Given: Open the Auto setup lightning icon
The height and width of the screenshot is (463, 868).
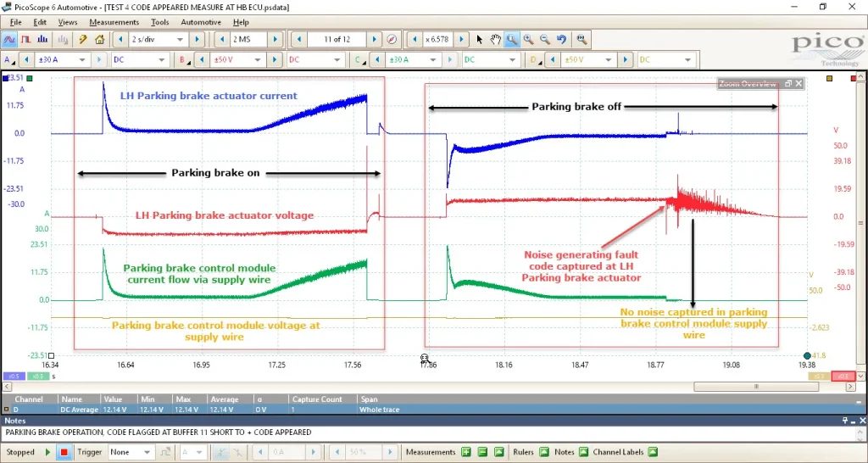Looking at the screenshot, I should click(83, 39).
